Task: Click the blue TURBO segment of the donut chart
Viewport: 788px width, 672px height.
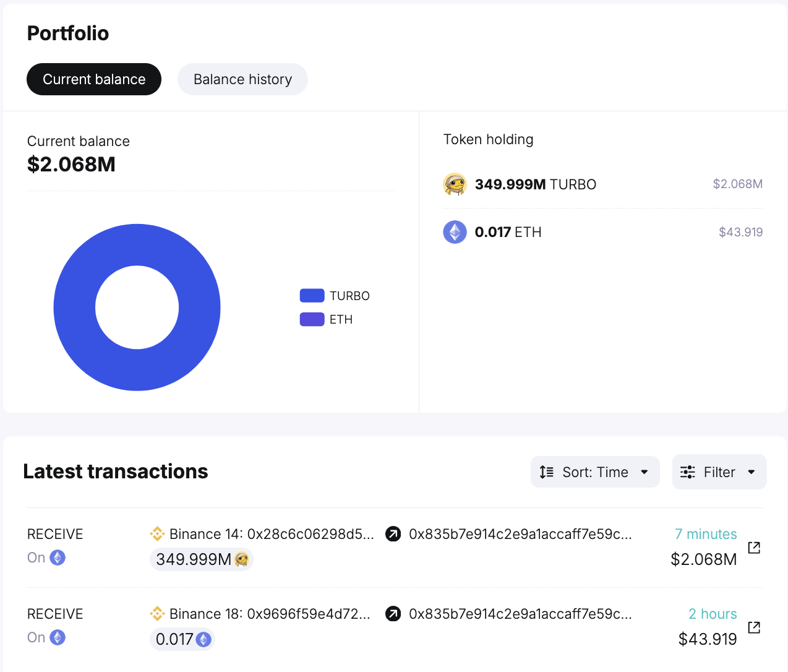Action: click(137, 241)
